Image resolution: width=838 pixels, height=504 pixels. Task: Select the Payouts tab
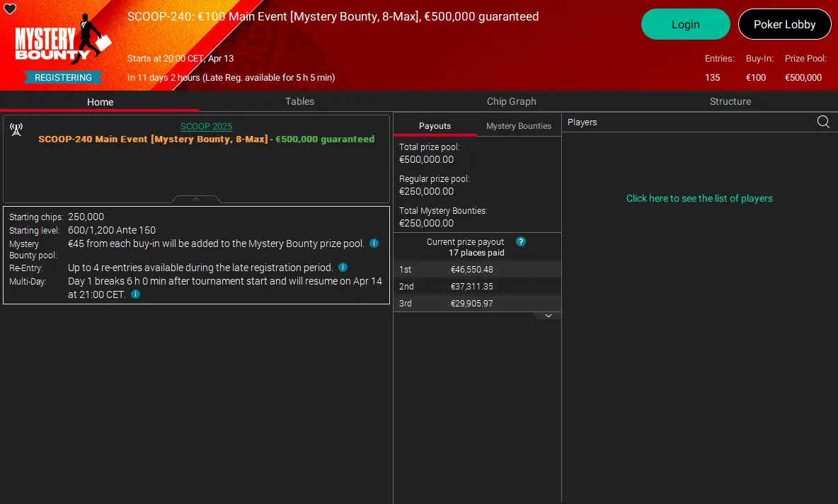click(435, 126)
